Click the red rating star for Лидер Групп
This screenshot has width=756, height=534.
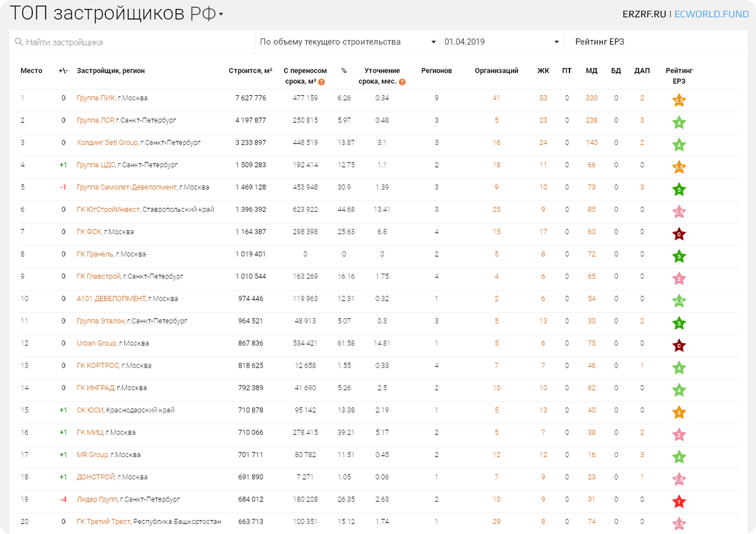pyautogui.click(x=679, y=502)
